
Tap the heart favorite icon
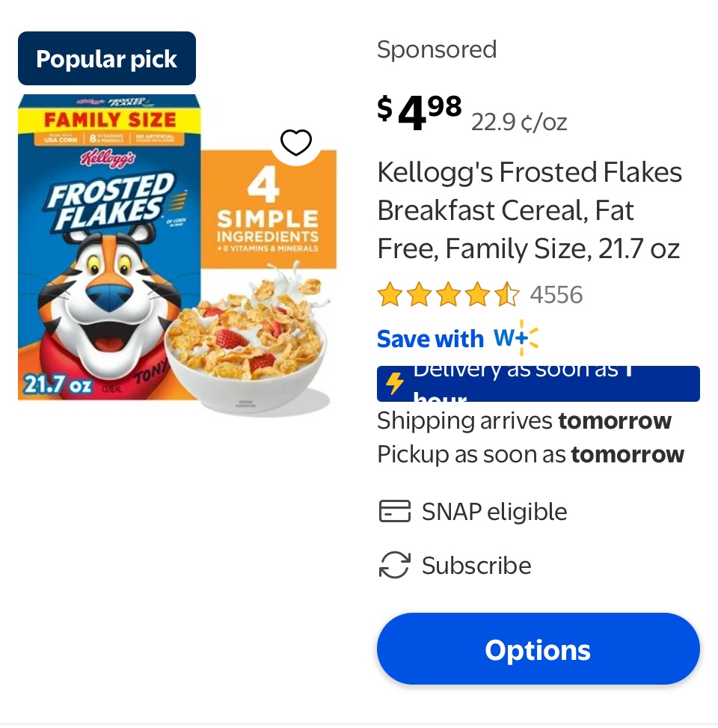pos(295,142)
